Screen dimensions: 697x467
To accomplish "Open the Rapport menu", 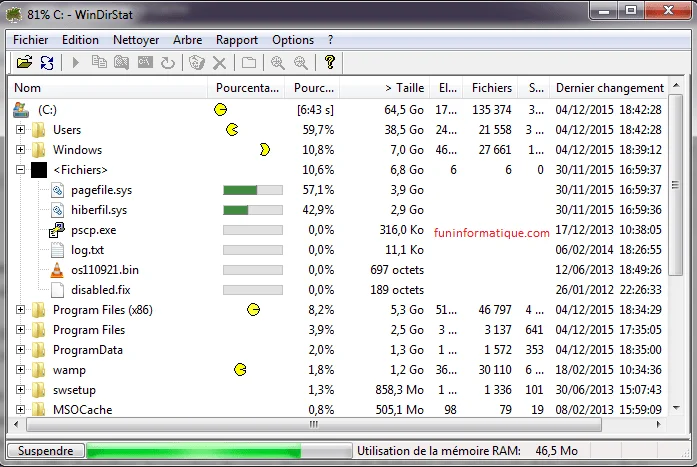I will pos(237,40).
